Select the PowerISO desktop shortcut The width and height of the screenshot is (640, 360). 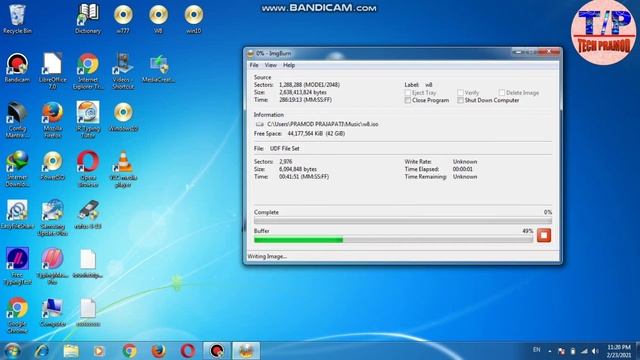click(53, 166)
